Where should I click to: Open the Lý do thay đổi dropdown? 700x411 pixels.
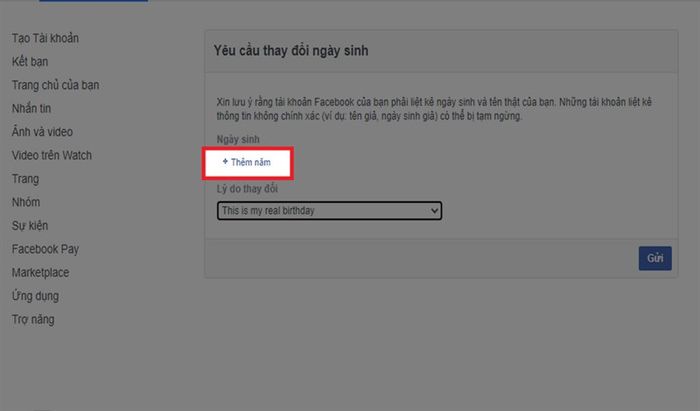[329, 211]
